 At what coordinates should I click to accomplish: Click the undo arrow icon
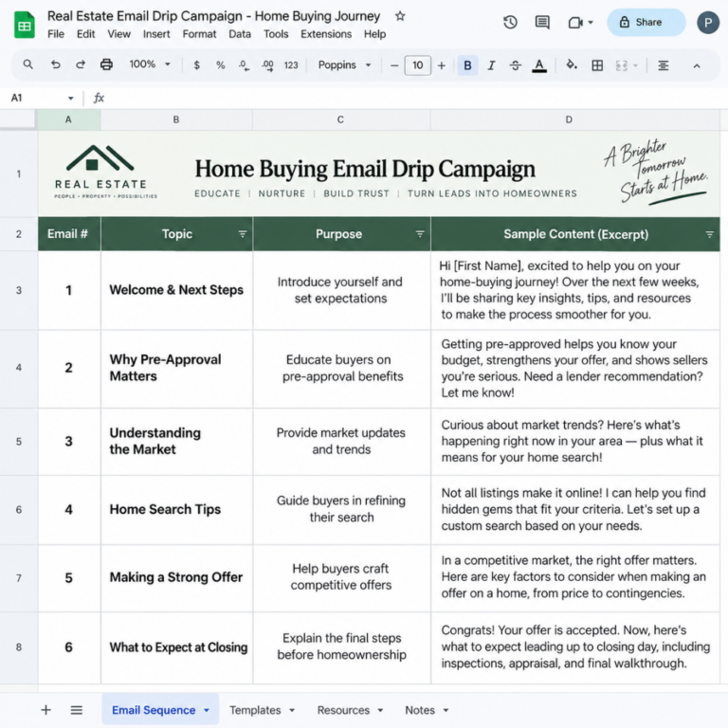(x=56, y=65)
